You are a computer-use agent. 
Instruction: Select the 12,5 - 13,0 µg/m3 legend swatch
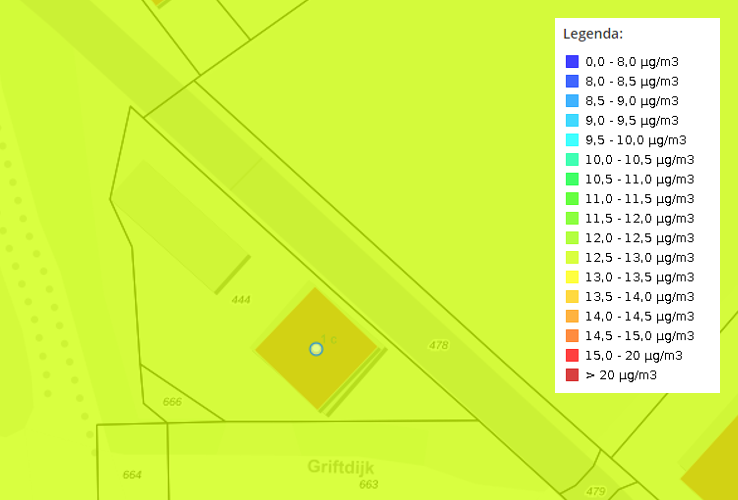pyautogui.click(x=572, y=258)
